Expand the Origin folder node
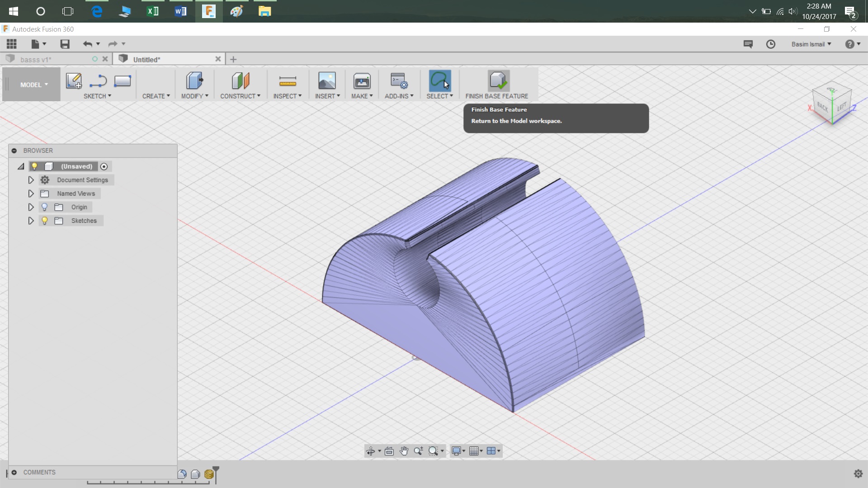Viewport: 868px width, 488px height. (31, 207)
